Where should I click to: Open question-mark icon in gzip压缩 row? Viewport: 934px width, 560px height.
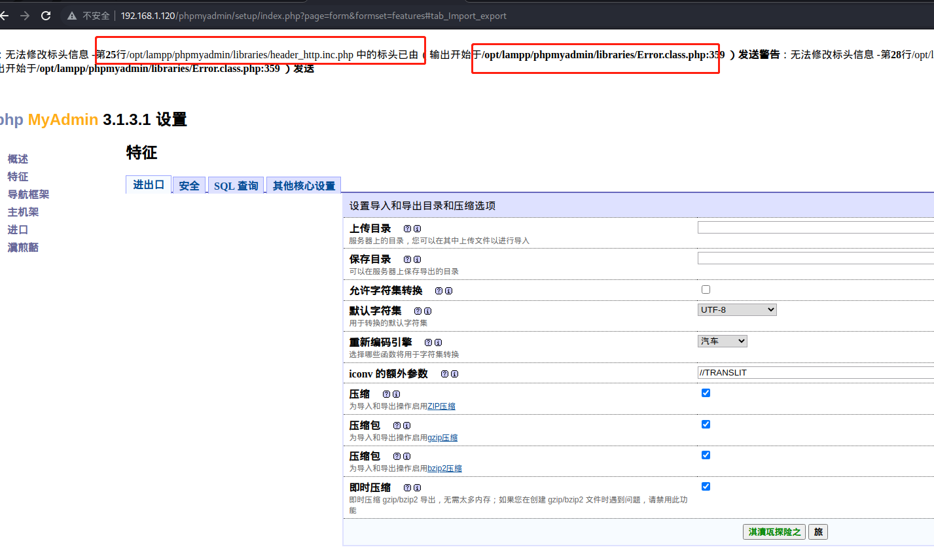coord(397,426)
